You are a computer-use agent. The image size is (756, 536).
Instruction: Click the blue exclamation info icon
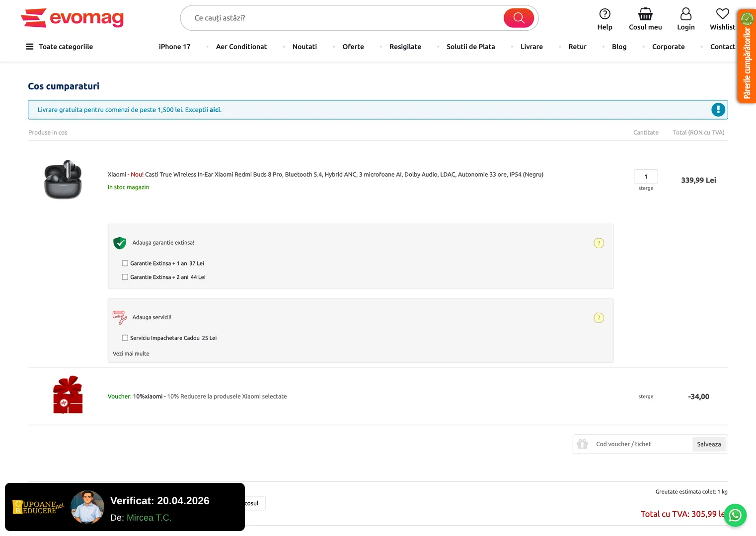pos(718,110)
